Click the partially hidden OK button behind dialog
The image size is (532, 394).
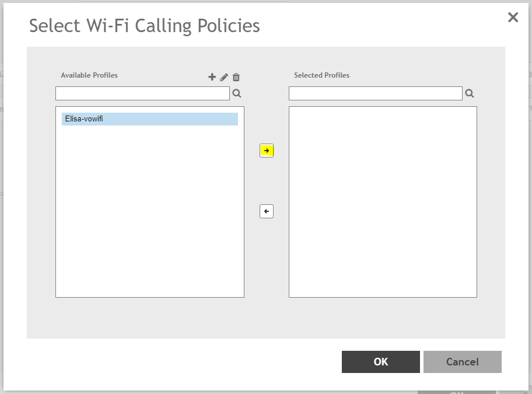point(456,392)
